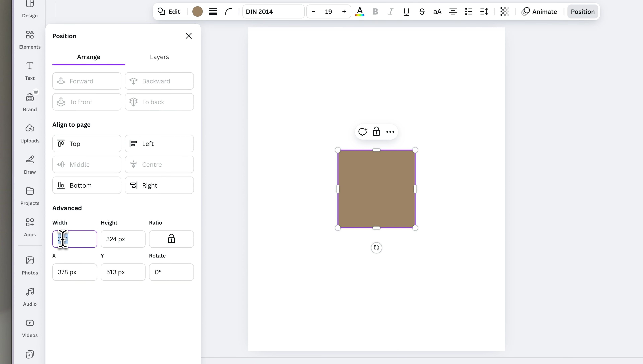Toggle strikethrough formatting
643x364 pixels.
point(422,12)
